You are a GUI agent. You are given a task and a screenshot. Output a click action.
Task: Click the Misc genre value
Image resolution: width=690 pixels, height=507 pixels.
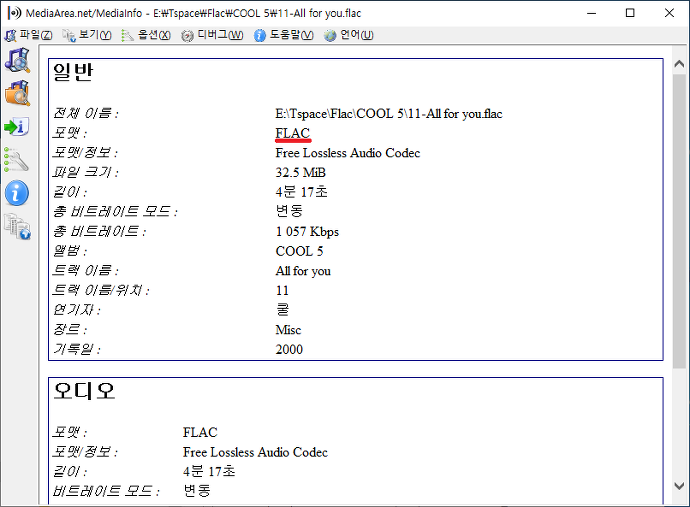[288, 330]
